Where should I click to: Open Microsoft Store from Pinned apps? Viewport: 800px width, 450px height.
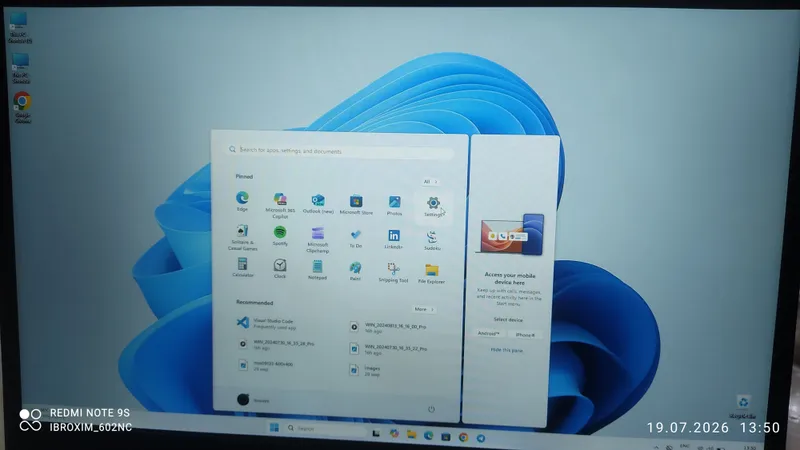point(356,205)
